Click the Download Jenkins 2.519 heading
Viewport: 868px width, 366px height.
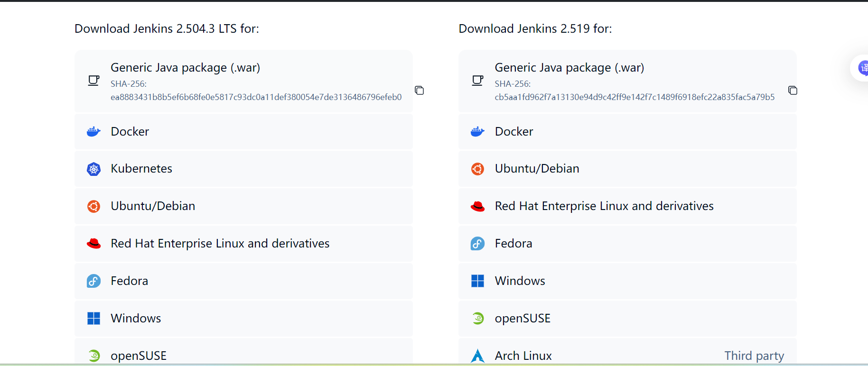click(535, 28)
